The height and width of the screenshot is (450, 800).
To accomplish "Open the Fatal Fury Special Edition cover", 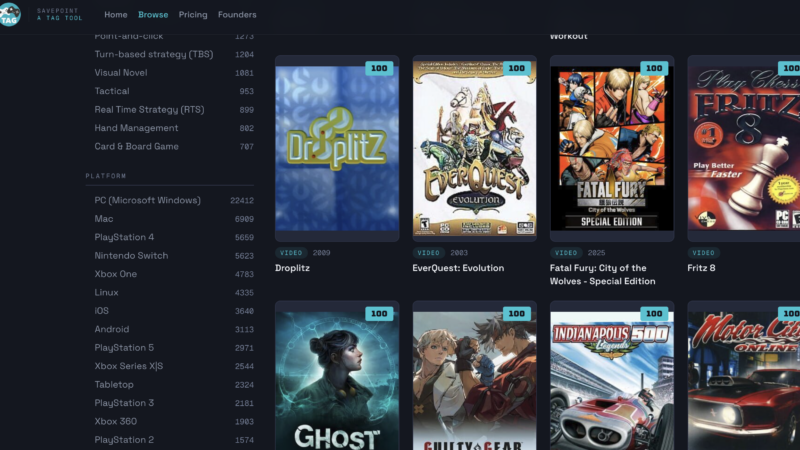I will (612, 148).
